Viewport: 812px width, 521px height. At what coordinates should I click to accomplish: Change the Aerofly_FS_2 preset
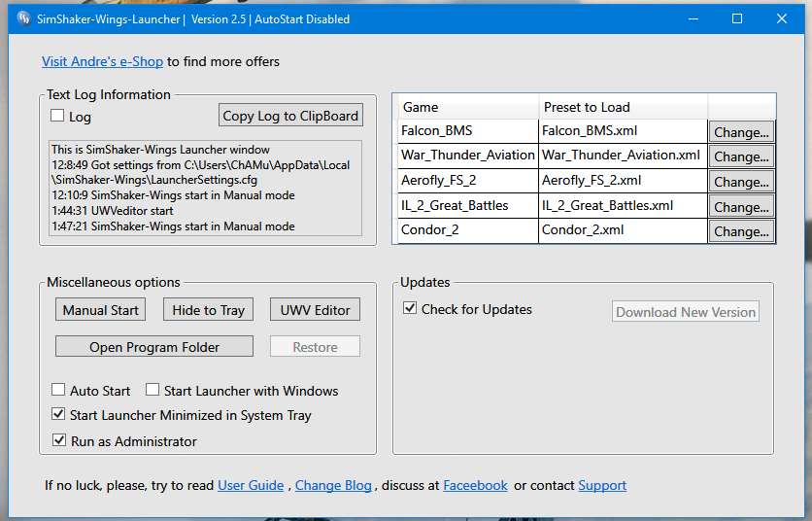pyautogui.click(x=741, y=182)
